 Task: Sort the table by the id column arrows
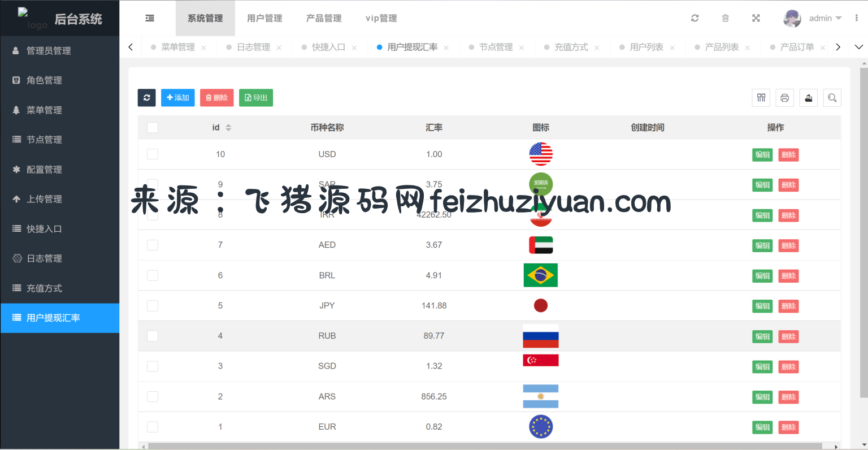coord(228,128)
